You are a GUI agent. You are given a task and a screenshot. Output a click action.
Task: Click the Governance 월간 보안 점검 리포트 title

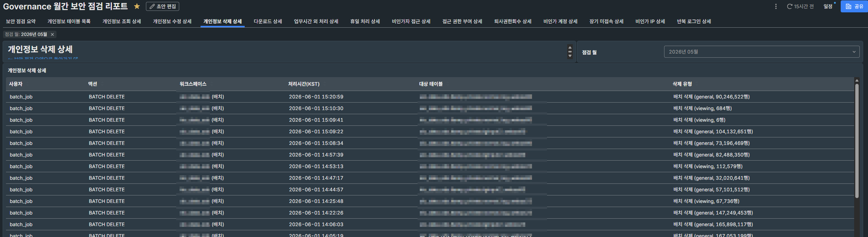pyautogui.click(x=65, y=6)
